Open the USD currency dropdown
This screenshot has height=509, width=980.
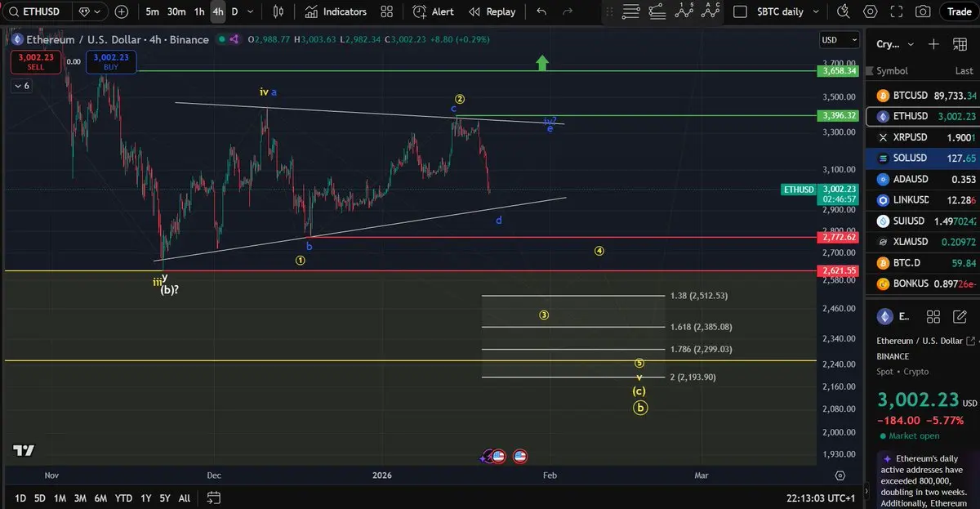840,40
